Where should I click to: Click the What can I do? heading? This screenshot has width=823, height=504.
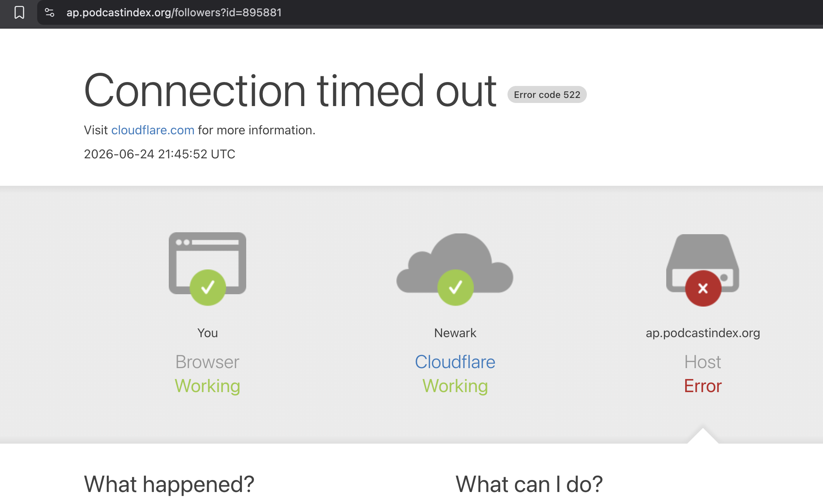point(529,484)
